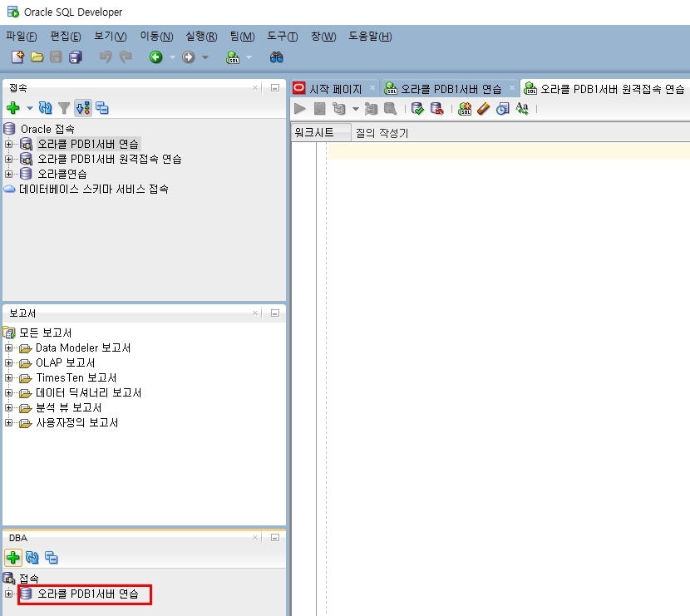
Task: Click the SQL History clock icon
Action: pos(503,108)
